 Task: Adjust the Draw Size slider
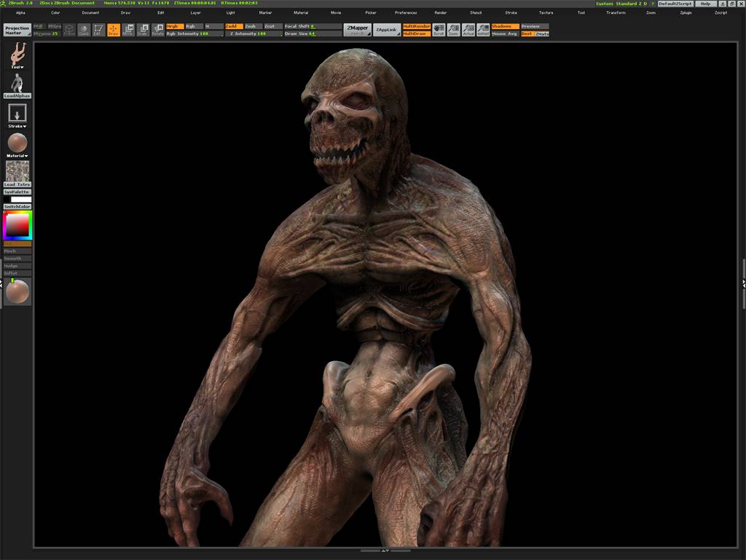pyautogui.click(x=313, y=33)
